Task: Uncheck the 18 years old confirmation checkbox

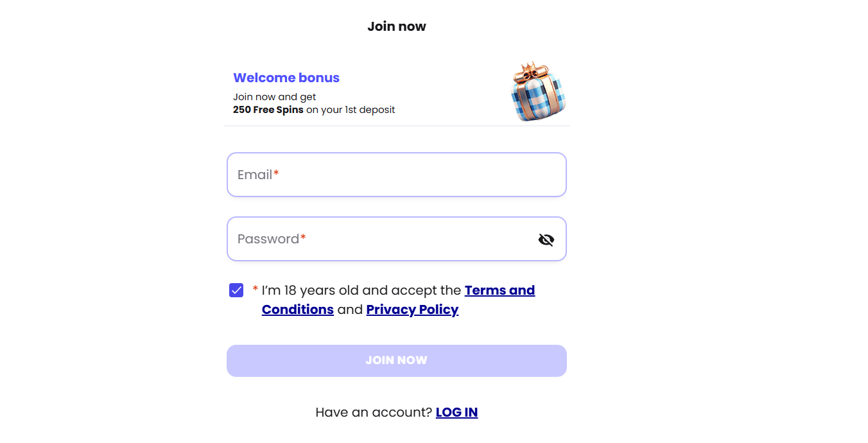Action: pos(236,290)
